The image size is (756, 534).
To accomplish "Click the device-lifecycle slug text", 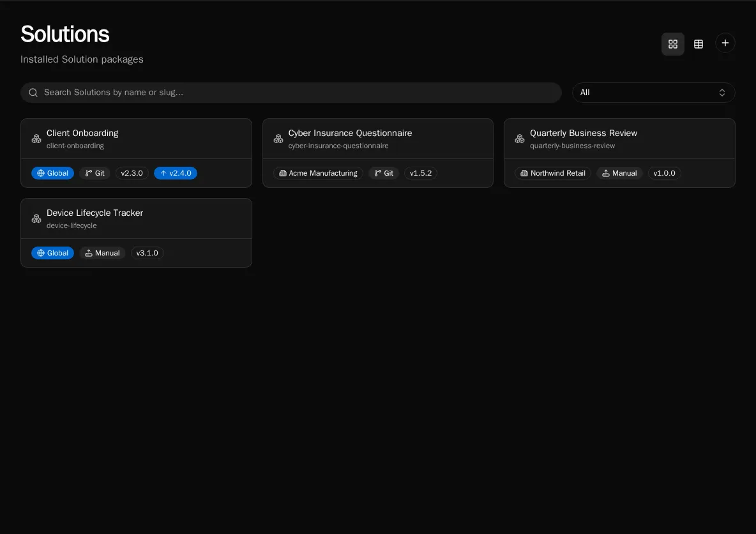I will (72, 225).
